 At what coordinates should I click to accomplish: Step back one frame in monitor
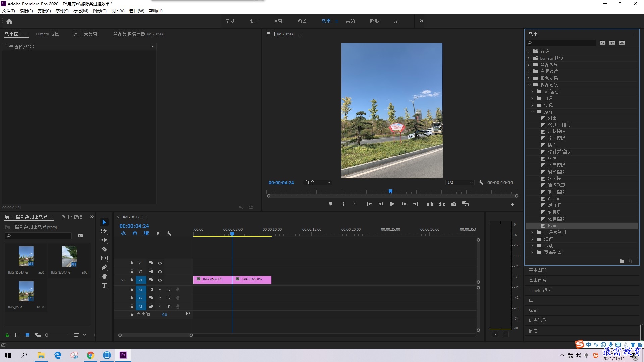tap(380, 204)
